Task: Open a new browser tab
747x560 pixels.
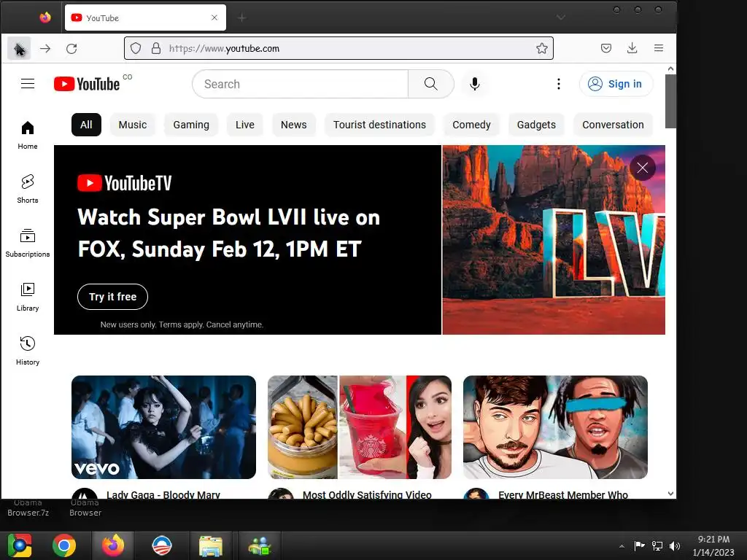Action: click(x=242, y=18)
